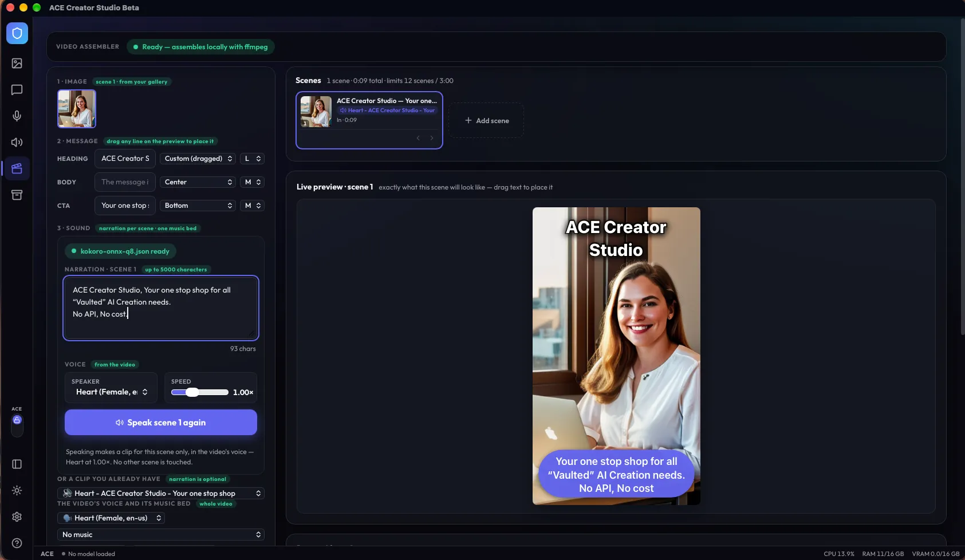Open the heading position dropdown showing Custom (dragged)

pos(198,159)
